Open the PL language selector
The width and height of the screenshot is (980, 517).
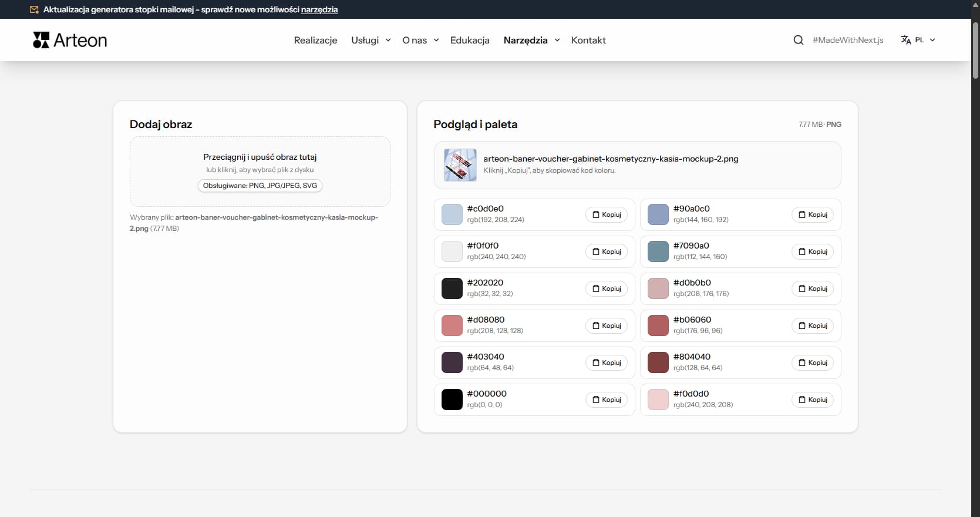coord(925,40)
